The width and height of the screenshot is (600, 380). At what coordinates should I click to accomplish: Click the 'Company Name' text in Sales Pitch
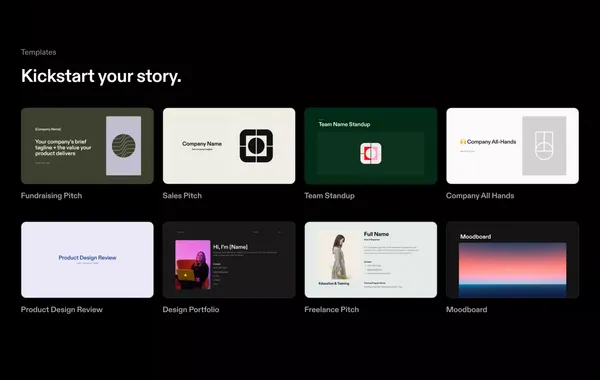pos(202,144)
